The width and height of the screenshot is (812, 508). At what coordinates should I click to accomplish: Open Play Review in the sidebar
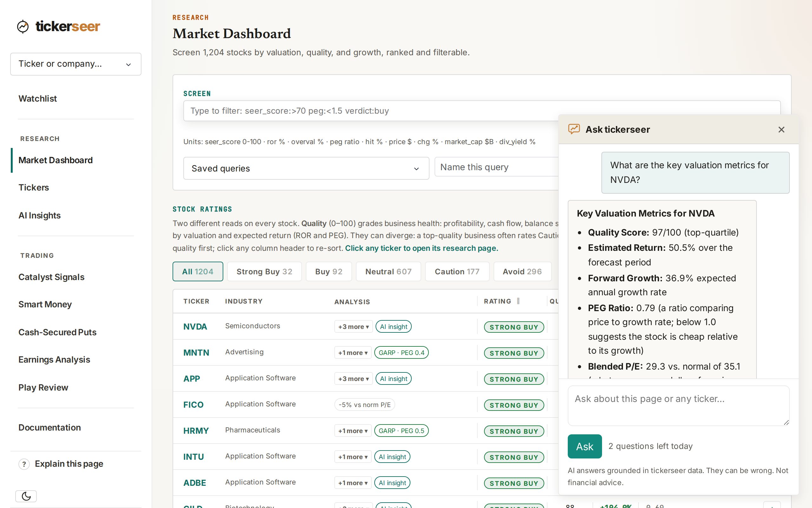tap(43, 387)
